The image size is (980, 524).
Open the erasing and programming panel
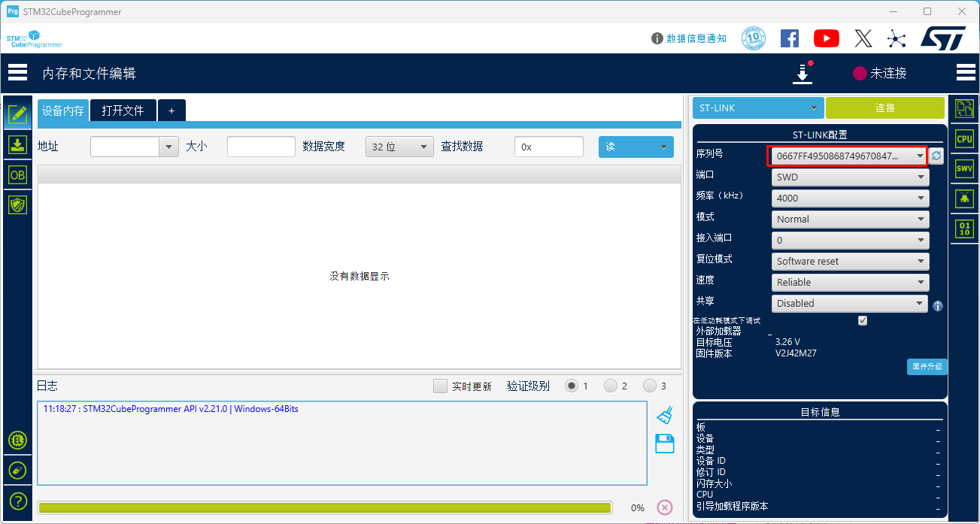17,144
